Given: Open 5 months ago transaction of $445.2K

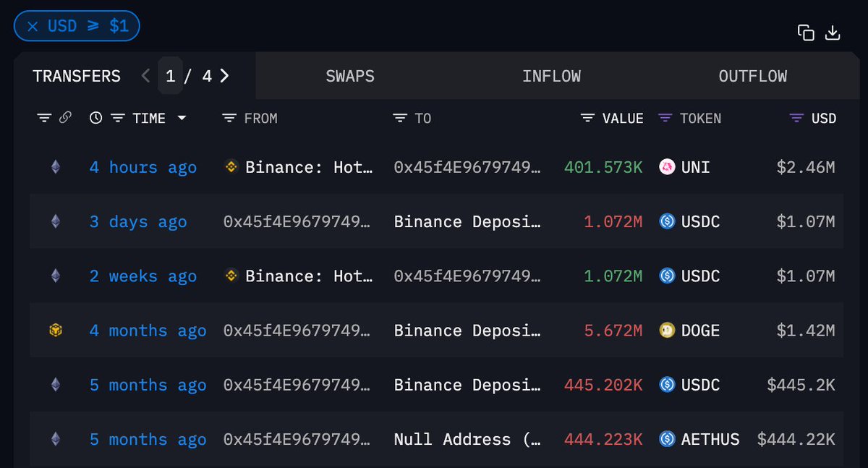Looking at the screenshot, I should pyautogui.click(x=148, y=385).
